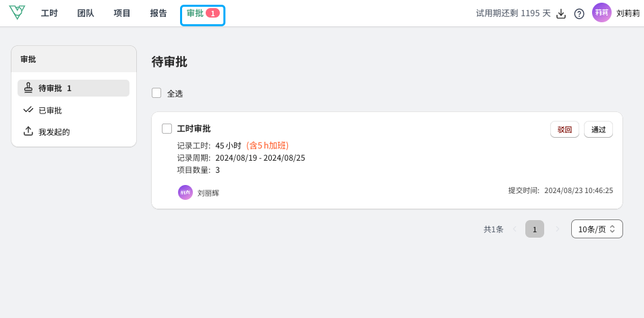The height and width of the screenshot is (318, 644).
Task: Click the stamp icon beside 待审批
Action: coord(28,88)
